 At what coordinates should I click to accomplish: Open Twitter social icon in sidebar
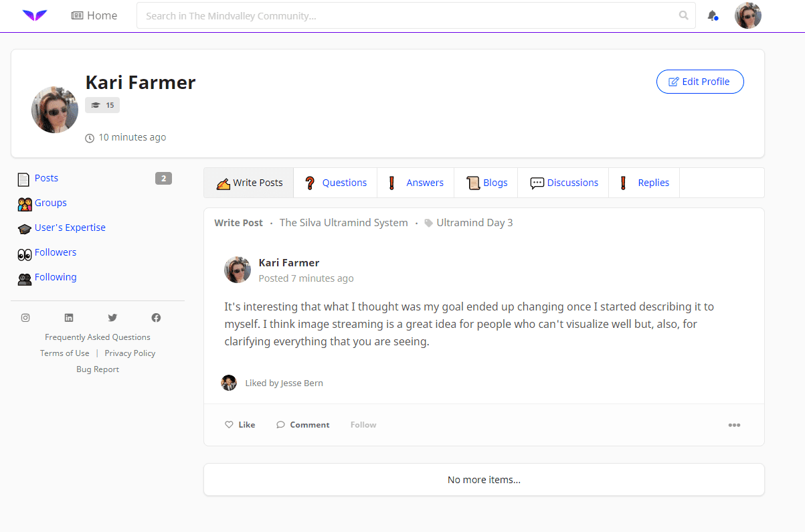point(112,318)
